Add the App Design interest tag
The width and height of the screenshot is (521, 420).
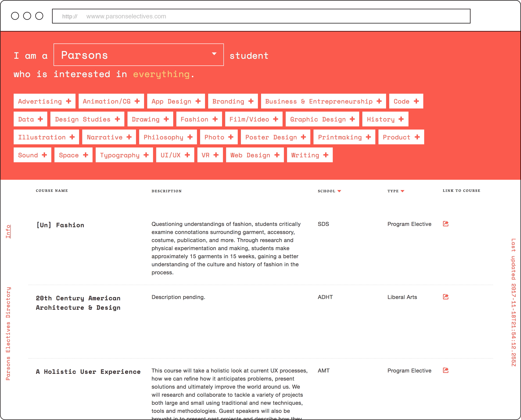pos(176,101)
